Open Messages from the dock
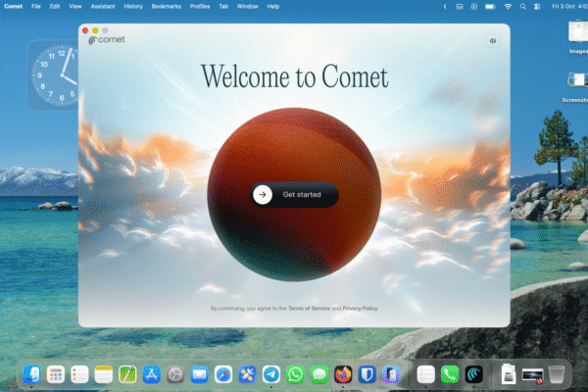The height and width of the screenshot is (392, 588). [x=319, y=374]
